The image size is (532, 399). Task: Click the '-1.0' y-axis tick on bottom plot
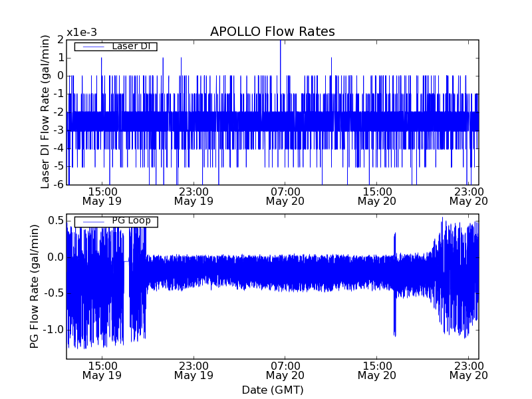coord(53,330)
